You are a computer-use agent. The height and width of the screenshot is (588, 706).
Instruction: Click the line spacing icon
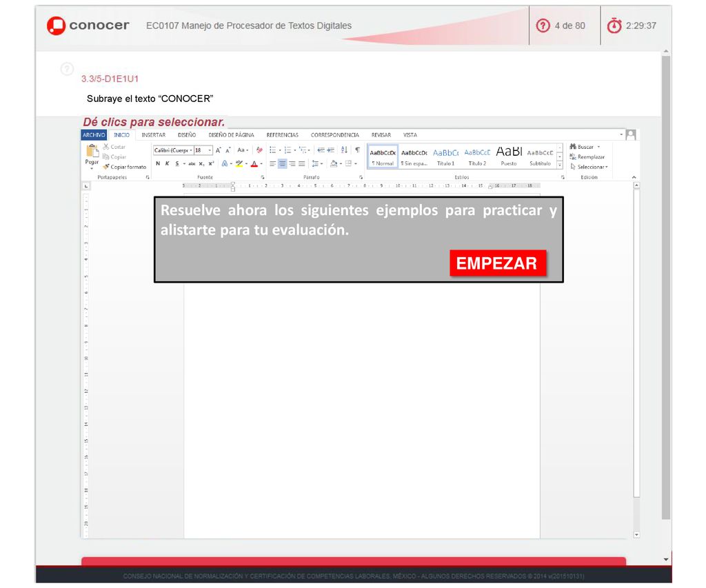[315, 164]
